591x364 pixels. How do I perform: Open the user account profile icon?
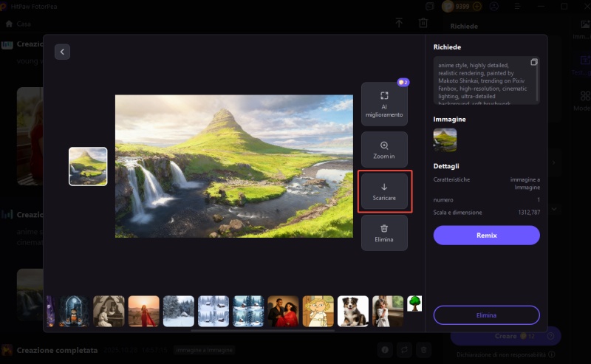494,7
